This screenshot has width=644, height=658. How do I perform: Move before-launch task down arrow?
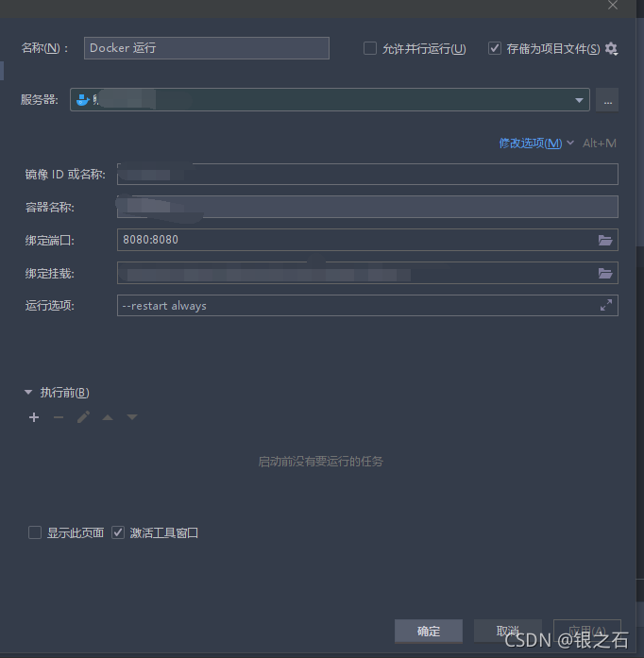tap(132, 417)
